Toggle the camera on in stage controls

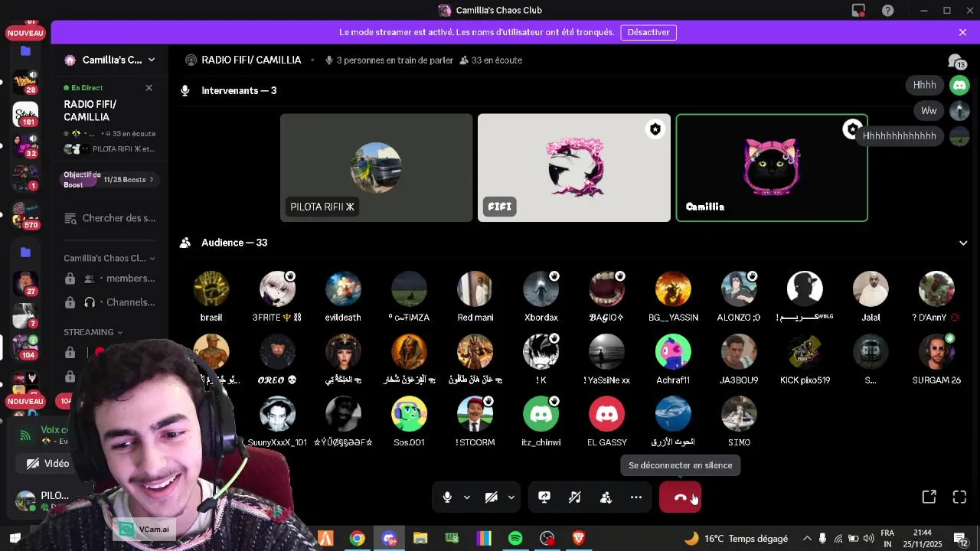[x=492, y=497]
